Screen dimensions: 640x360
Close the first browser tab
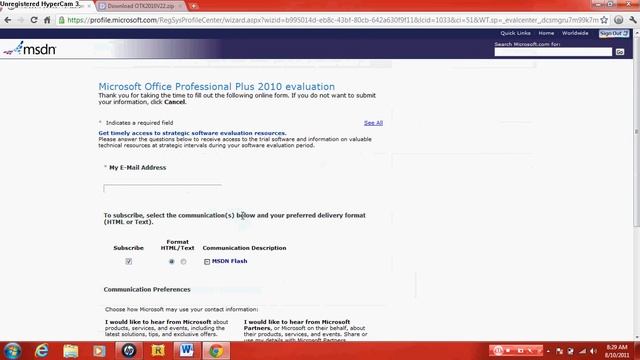click(x=89, y=6)
